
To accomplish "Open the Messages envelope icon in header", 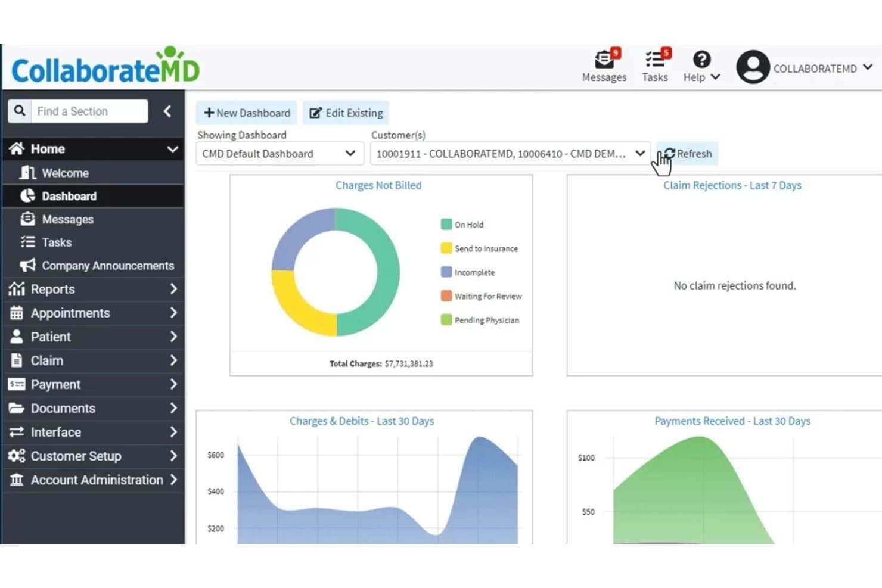I will click(x=604, y=59).
